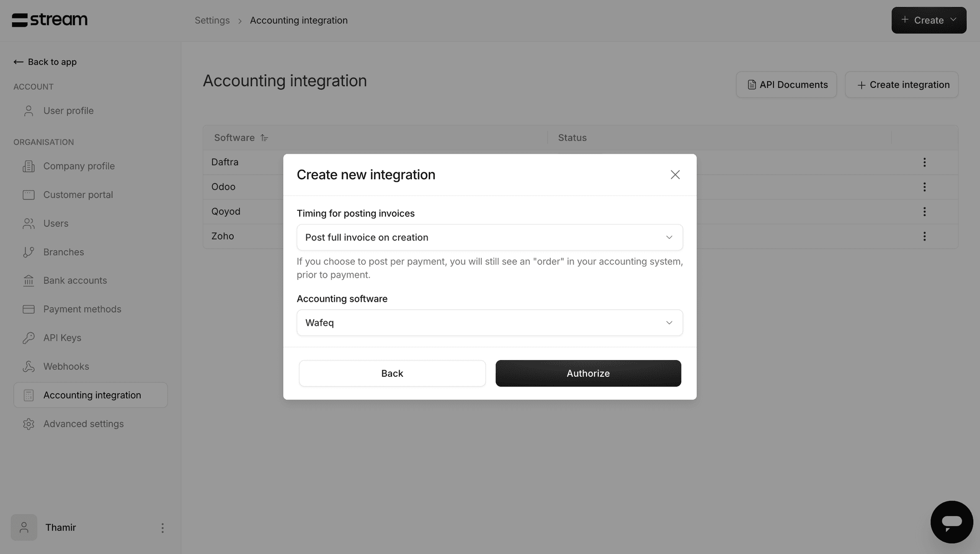This screenshot has width=980, height=554.
Task: Expand the Timing for posting invoices dropdown
Action: (x=489, y=237)
